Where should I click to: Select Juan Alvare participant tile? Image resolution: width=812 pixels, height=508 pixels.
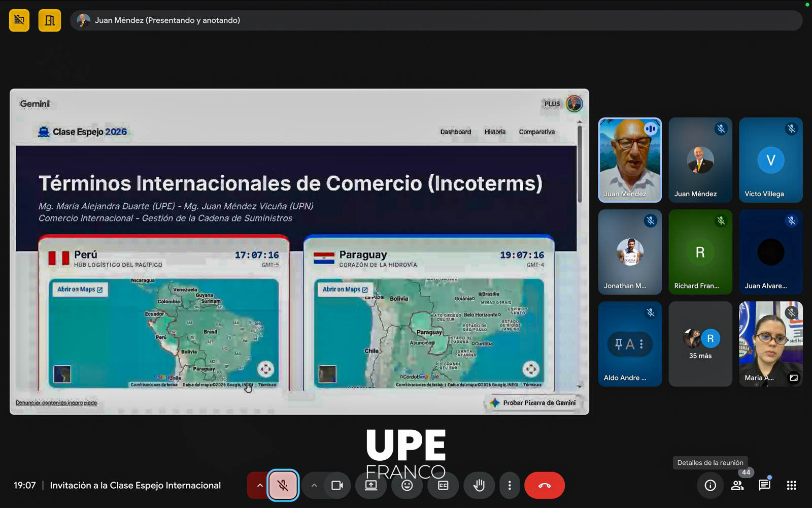pos(771,252)
